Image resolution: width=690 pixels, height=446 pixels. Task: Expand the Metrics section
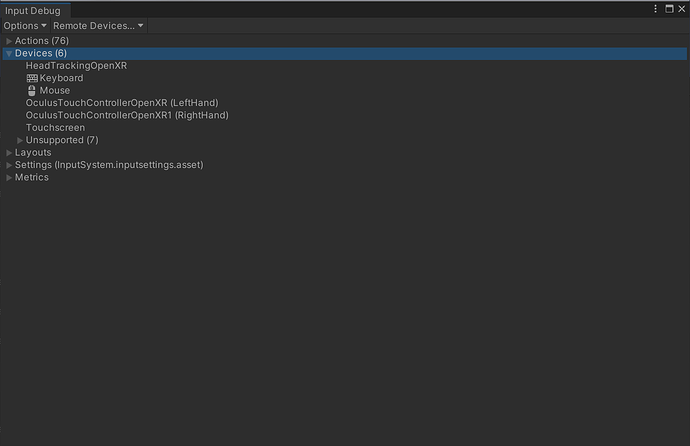[9, 178]
